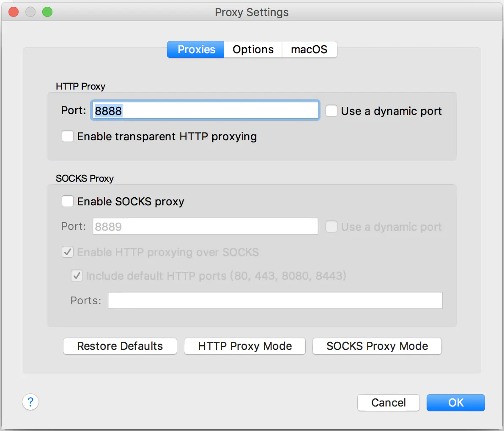This screenshot has width=504, height=431.
Task: Enable transparent HTTP proxying
Action: pos(68,136)
